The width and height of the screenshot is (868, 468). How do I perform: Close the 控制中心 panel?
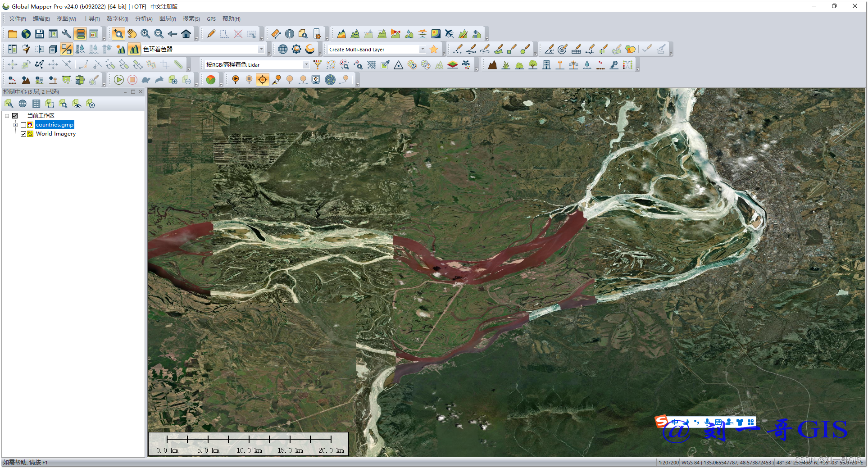point(141,91)
